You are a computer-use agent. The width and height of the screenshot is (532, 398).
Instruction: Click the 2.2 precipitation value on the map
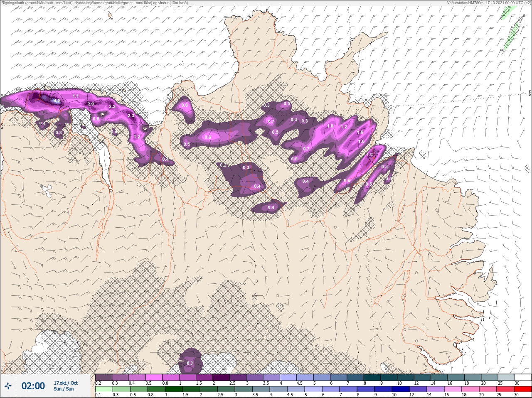112,106
